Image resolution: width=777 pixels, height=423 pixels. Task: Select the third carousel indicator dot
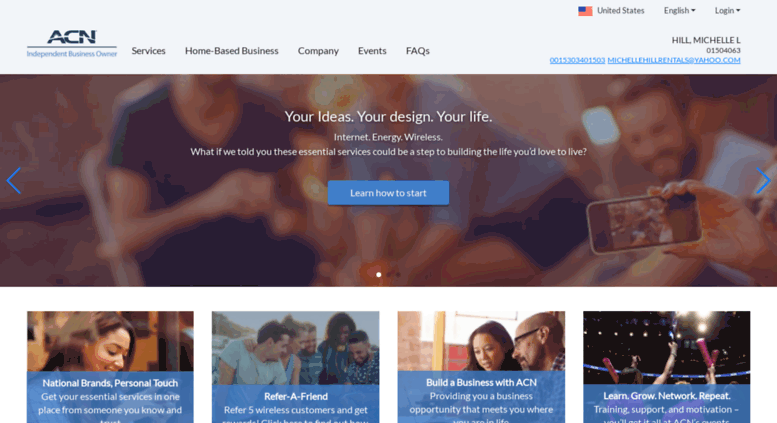(x=398, y=274)
